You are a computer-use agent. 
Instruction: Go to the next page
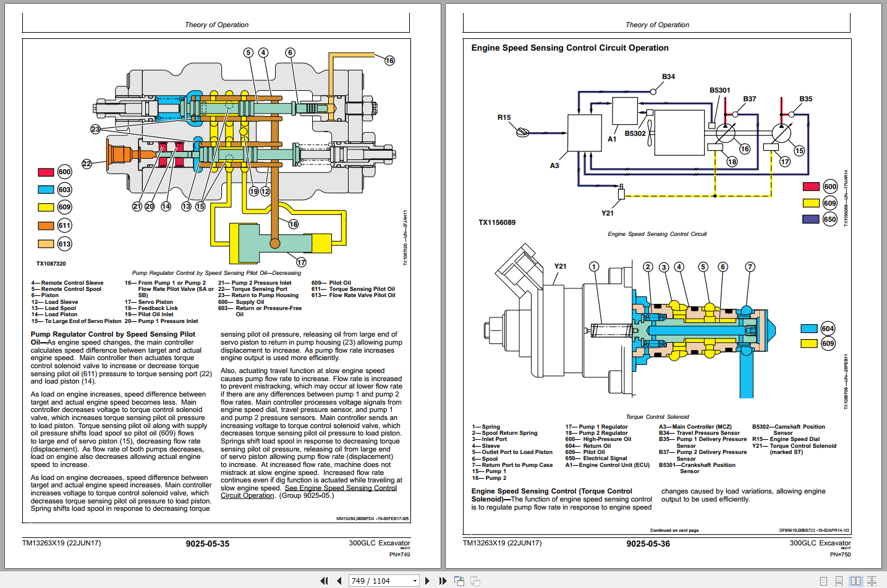pyautogui.click(x=427, y=581)
